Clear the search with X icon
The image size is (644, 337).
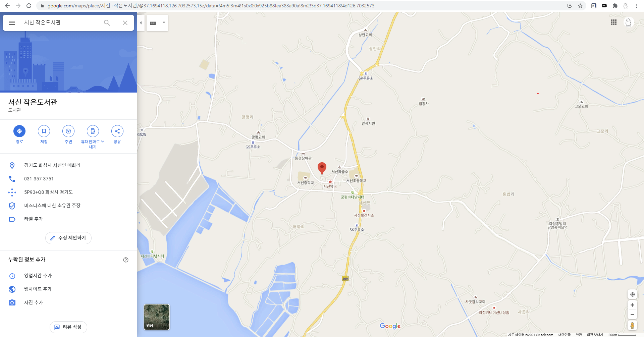tap(125, 23)
